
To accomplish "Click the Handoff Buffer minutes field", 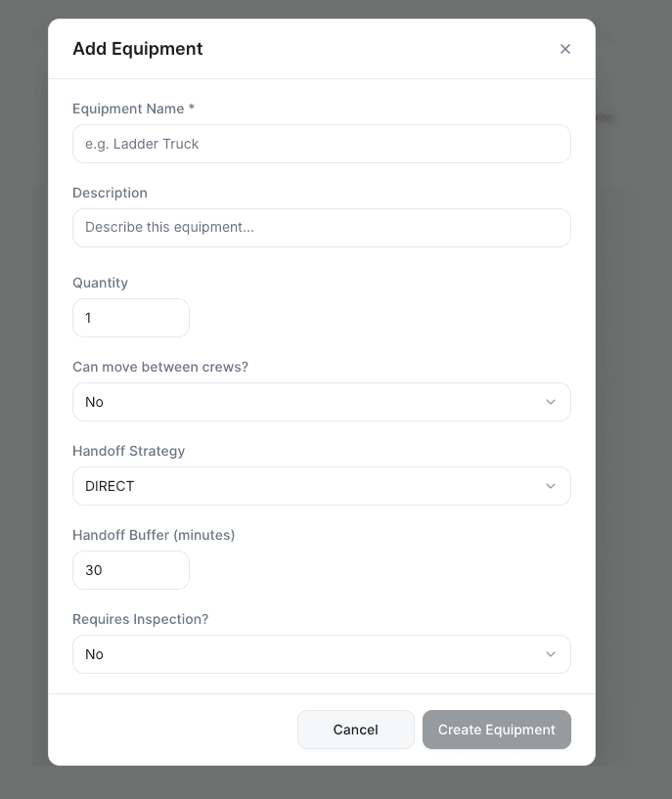I will pyautogui.click(x=131, y=570).
